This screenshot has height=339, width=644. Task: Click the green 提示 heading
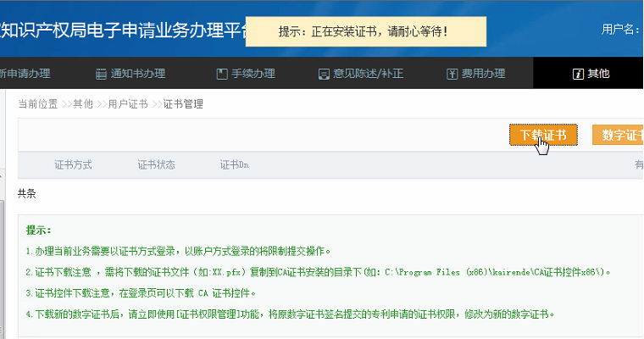tap(39, 231)
